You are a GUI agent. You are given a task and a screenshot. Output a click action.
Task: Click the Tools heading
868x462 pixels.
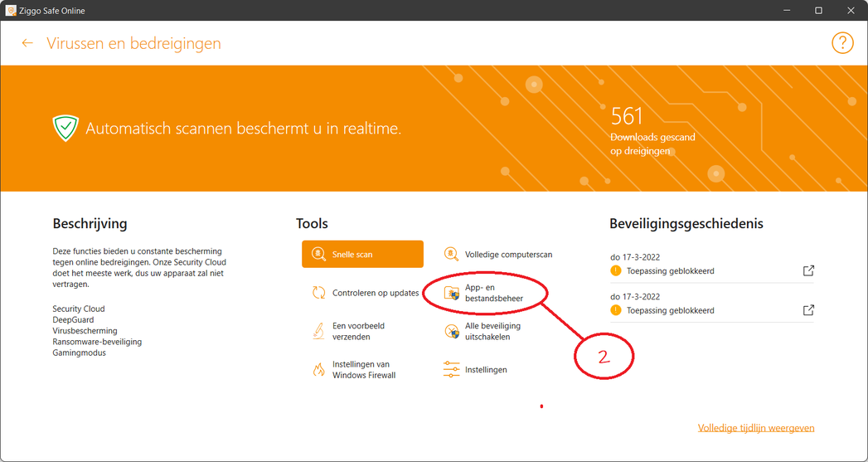(313, 224)
